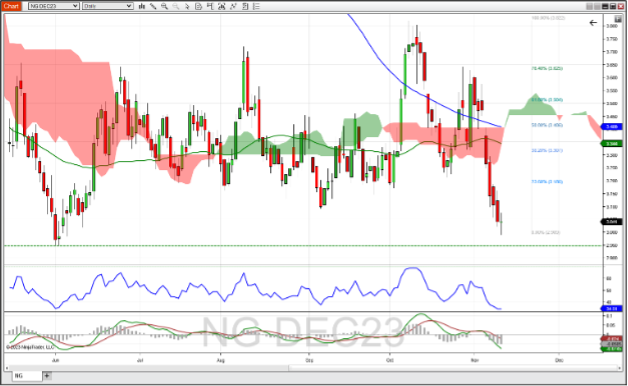Screen dimensions: 628x386
Task: Click the 100.00% Fibonacci level label
Action: pos(548,18)
